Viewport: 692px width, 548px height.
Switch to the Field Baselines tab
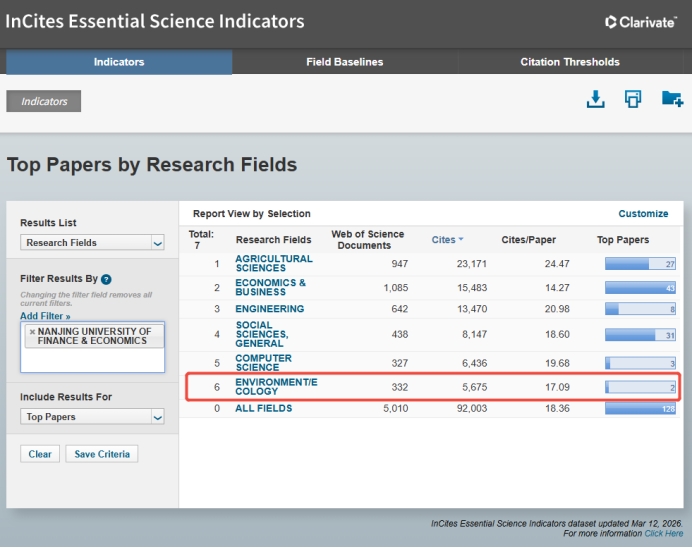[x=344, y=62]
